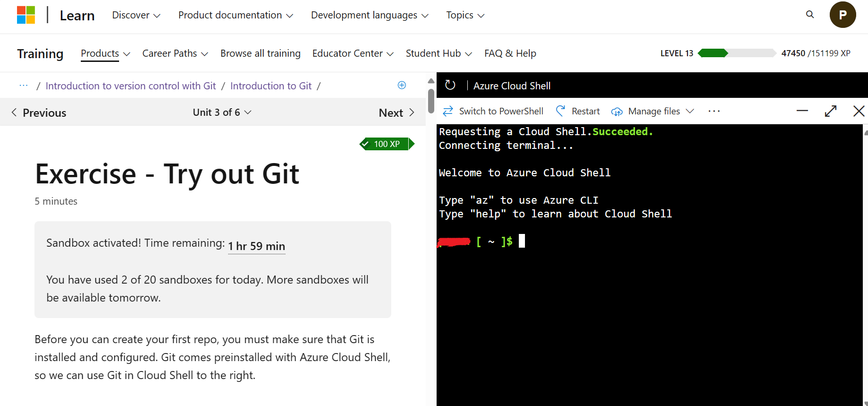Click the Manage files cloud icon
This screenshot has height=406, width=868.
617,112
